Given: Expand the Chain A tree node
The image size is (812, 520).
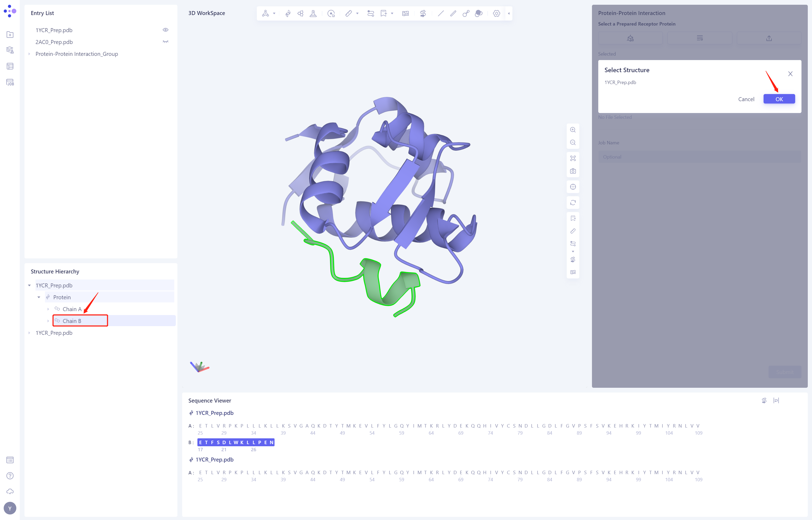Looking at the screenshot, I should point(48,309).
